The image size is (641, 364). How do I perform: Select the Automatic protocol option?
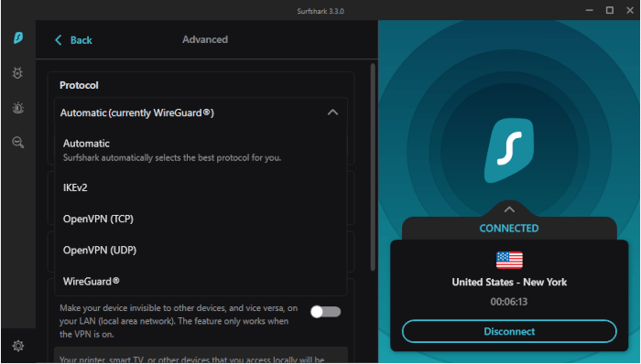click(x=201, y=150)
